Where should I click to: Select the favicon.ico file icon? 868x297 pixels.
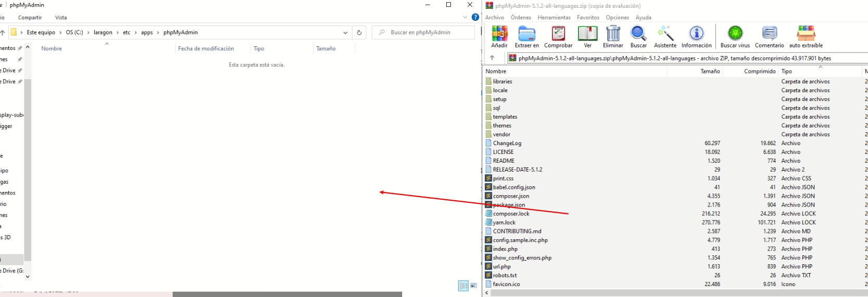[x=488, y=284]
